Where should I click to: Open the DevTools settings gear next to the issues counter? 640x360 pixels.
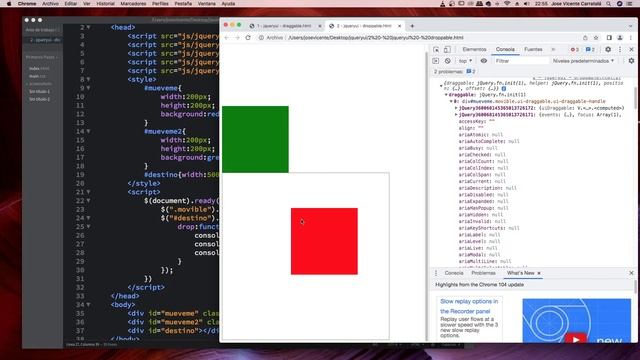pos(608,49)
